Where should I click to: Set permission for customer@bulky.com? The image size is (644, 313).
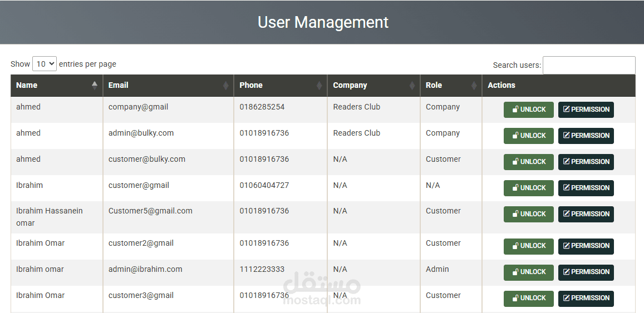coord(586,162)
